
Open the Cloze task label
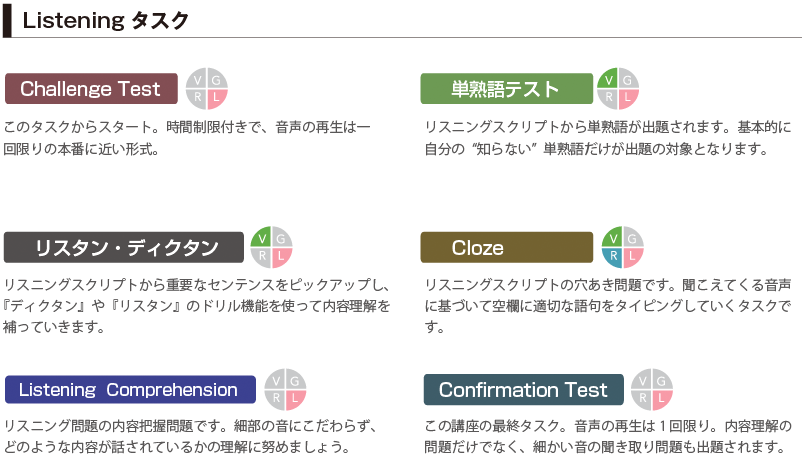click(x=506, y=248)
